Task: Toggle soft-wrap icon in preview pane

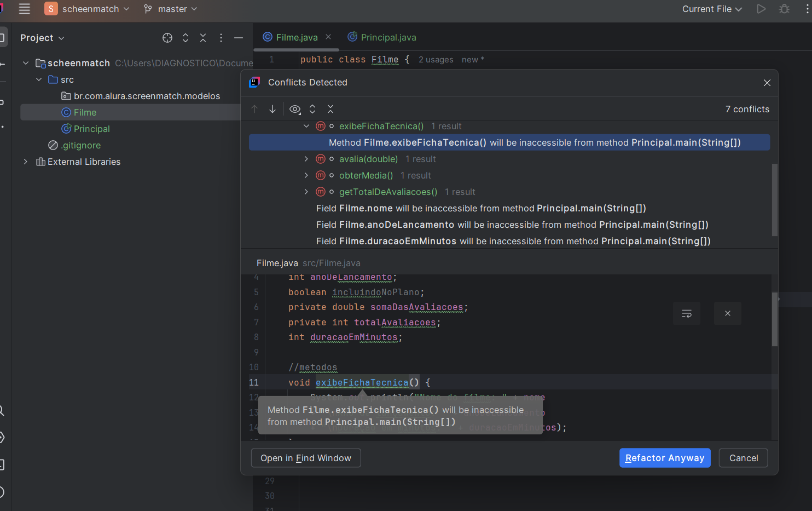Action: coord(687,313)
